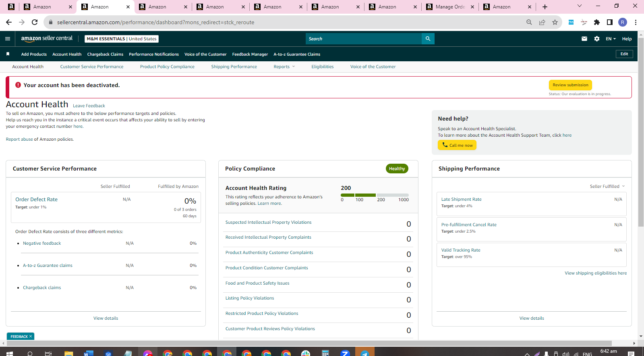Click the horizontal page scrollbar
Viewport: 644px width, 356px height.
pyautogui.click(x=309, y=343)
